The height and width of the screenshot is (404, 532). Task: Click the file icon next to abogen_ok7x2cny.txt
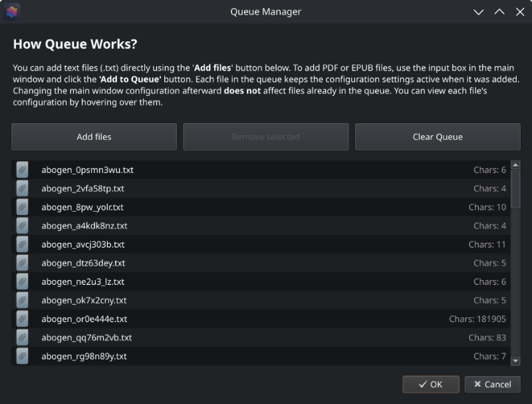[22, 300]
